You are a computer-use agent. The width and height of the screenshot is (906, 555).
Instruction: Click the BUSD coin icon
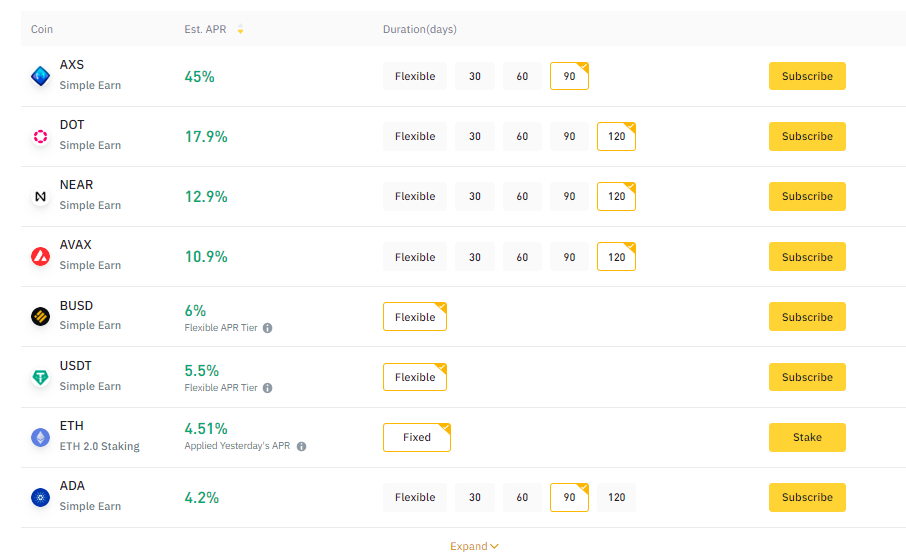coord(40,316)
